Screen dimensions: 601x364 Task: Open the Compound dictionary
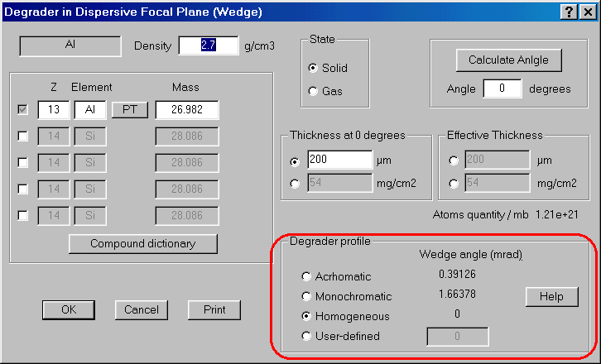point(142,244)
